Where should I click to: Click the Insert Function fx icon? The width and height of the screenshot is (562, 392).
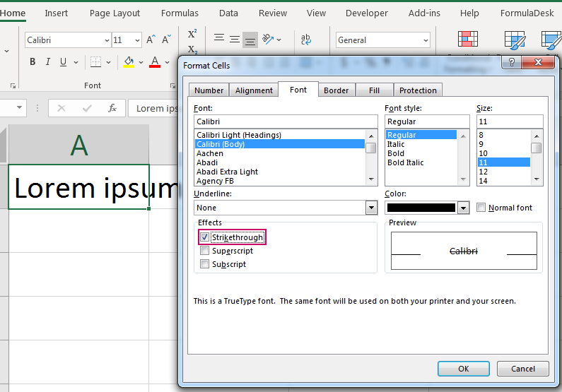point(112,108)
